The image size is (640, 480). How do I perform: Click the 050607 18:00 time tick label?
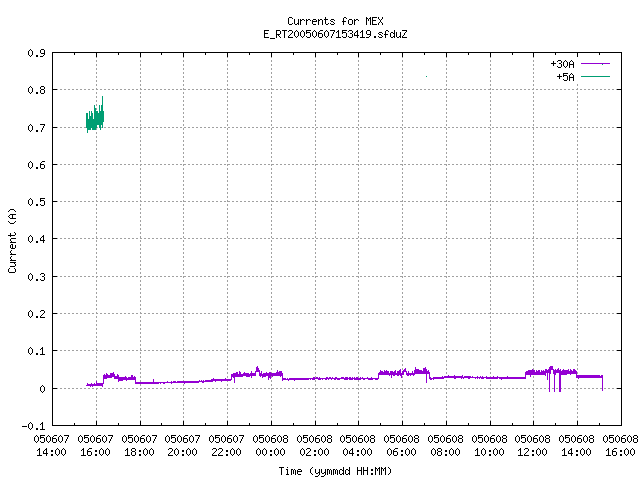140,446
